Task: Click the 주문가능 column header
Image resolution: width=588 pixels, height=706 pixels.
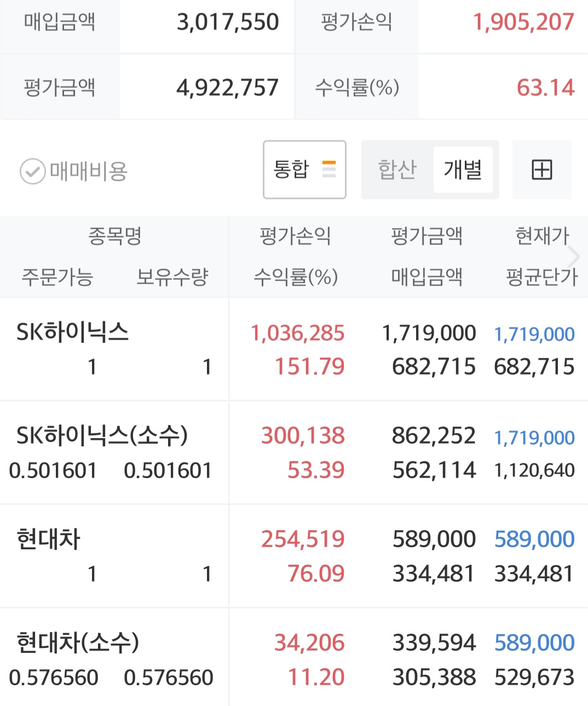Action: coord(57,277)
